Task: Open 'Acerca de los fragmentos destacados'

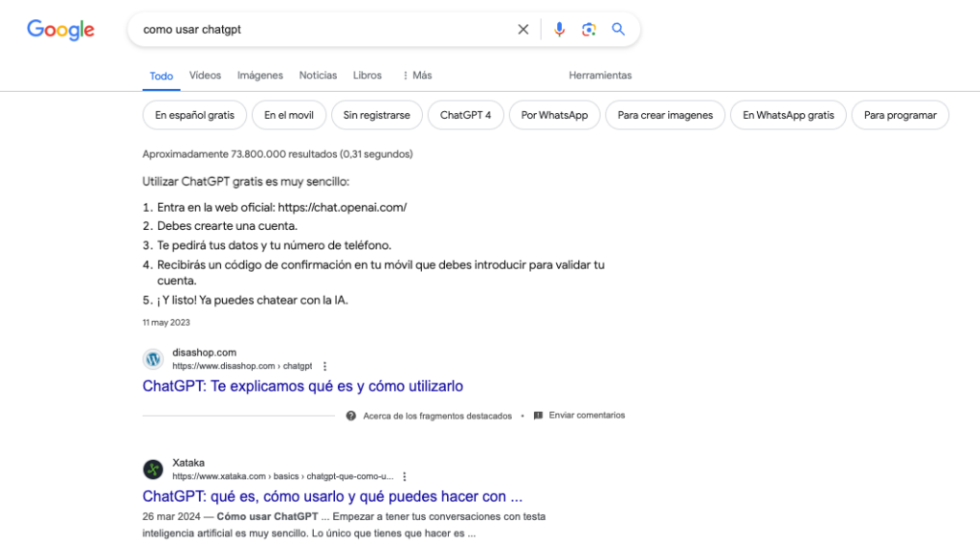Action: (437, 416)
